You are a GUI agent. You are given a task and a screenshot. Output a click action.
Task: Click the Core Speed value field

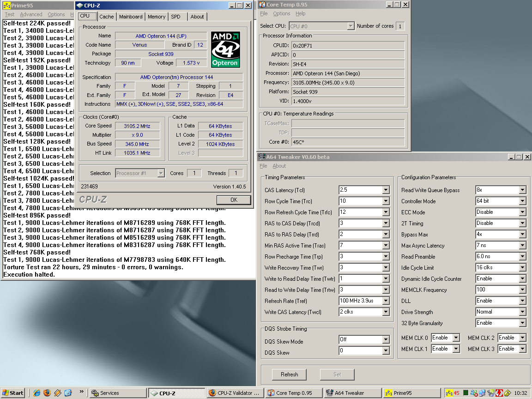pyautogui.click(x=137, y=126)
